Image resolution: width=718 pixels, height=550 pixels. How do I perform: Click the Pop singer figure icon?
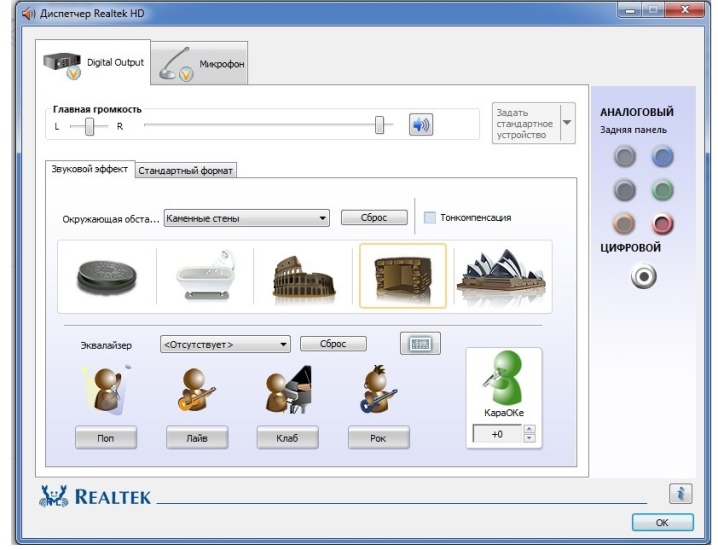click(107, 390)
